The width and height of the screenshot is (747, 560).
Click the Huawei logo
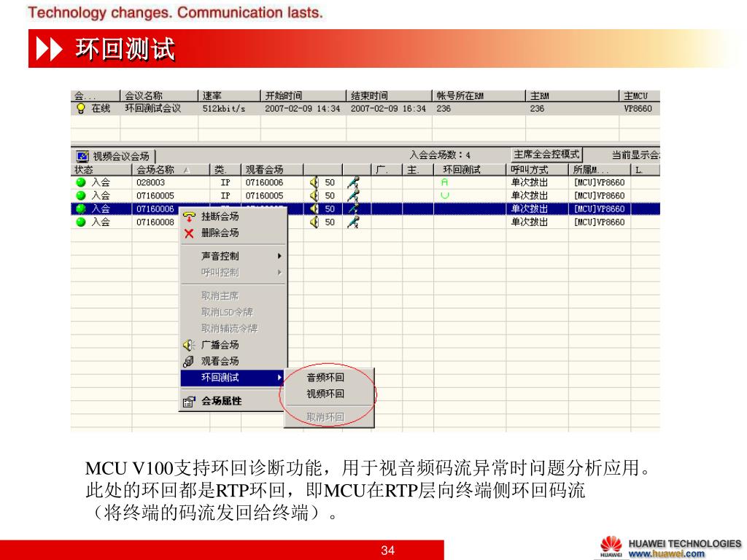(x=611, y=546)
